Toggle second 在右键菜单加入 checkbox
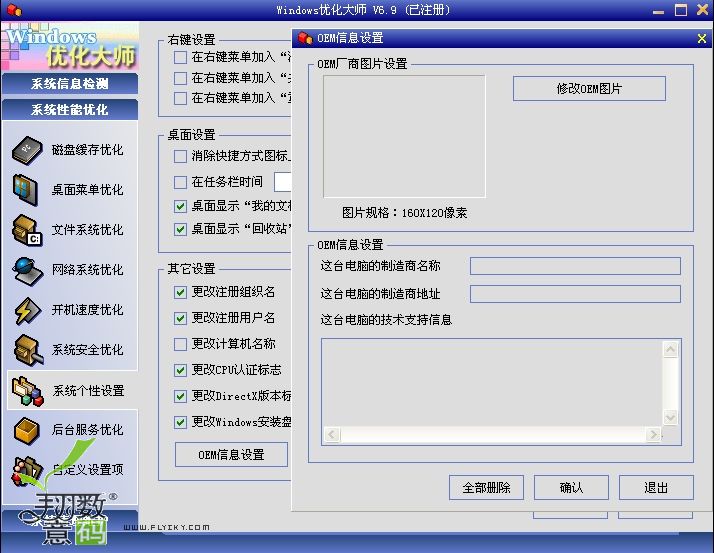Image resolution: width=714 pixels, height=553 pixels. [x=180, y=78]
